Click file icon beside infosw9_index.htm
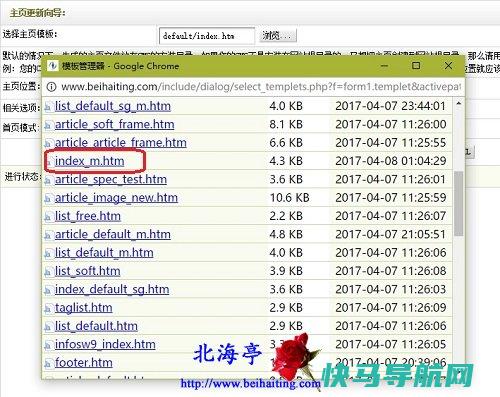Image resolution: width=500 pixels, height=397 pixels. point(48,345)
